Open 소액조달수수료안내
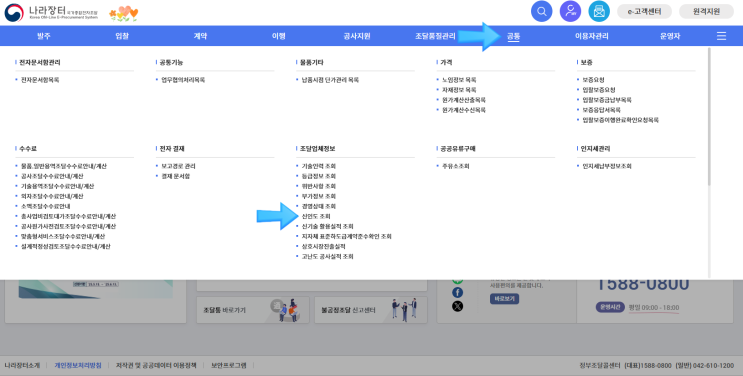The height and width of the screenshot is (376, 743). (x=45, y=206)
